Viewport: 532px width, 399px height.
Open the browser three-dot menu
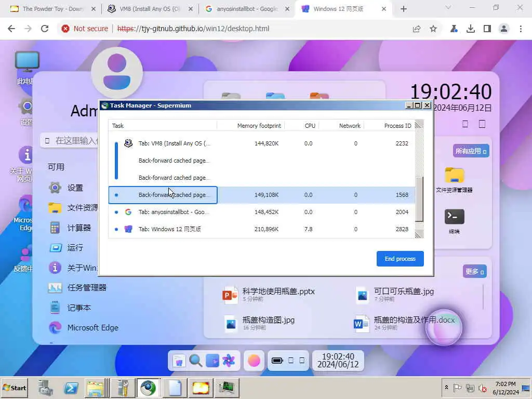point(521,29)
